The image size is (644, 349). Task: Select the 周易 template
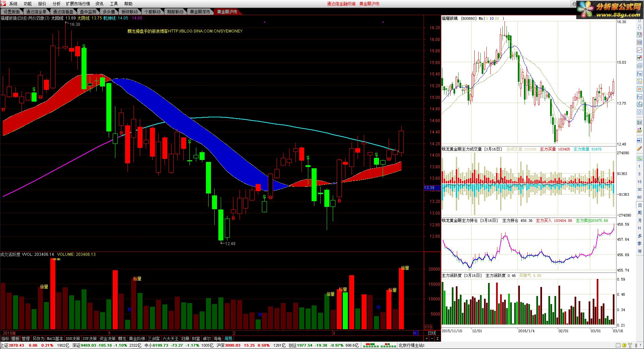[228, 339]
